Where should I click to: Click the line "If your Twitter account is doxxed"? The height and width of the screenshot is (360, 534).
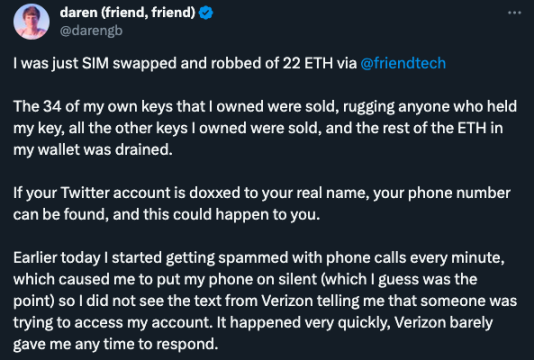coord(262,193)
